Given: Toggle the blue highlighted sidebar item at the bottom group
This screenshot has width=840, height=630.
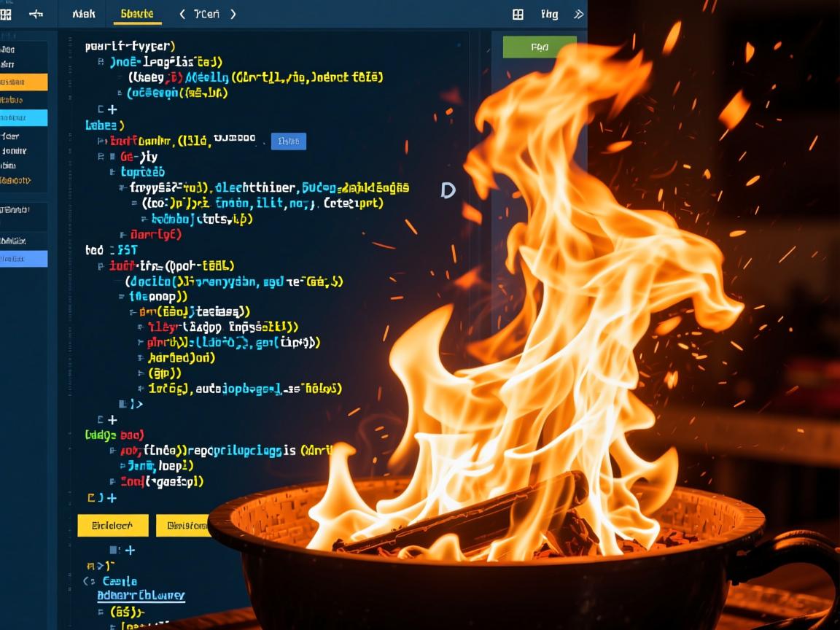Looking at the screenshot, I should [x=23, y=258].
